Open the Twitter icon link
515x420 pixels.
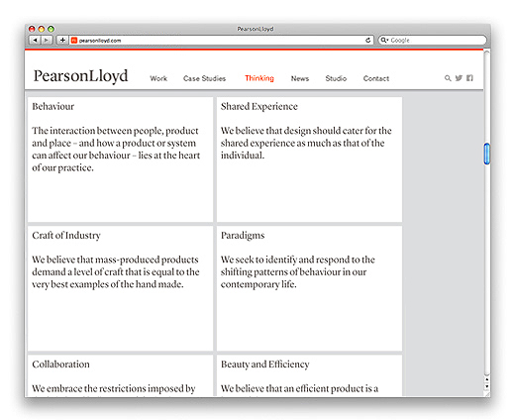(459, 78)
